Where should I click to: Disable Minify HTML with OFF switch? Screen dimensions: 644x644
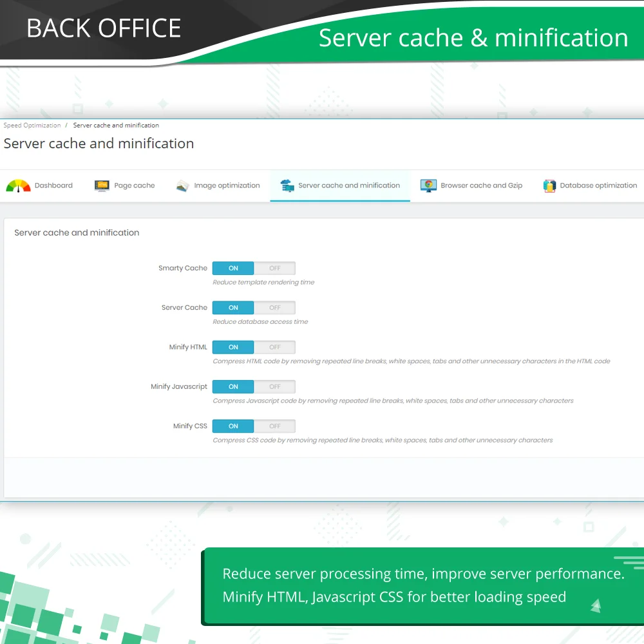[275, 347]
